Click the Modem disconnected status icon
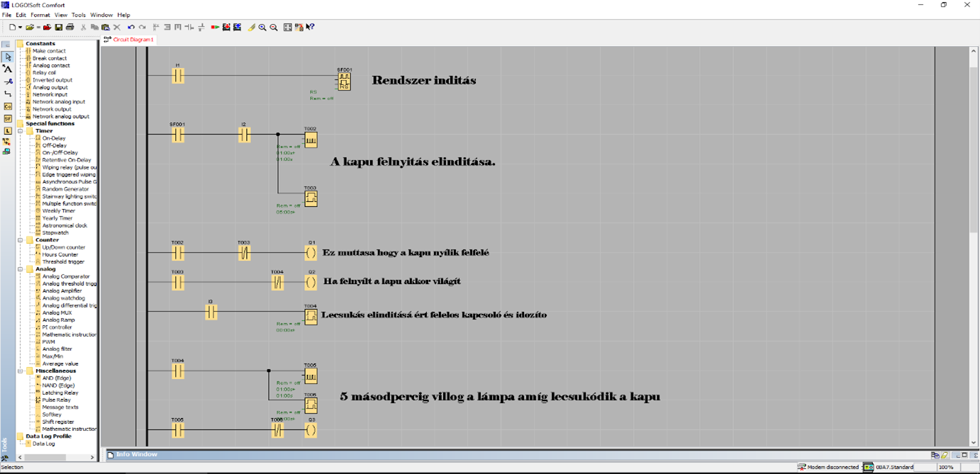980x474 pixels. [801, 468]
